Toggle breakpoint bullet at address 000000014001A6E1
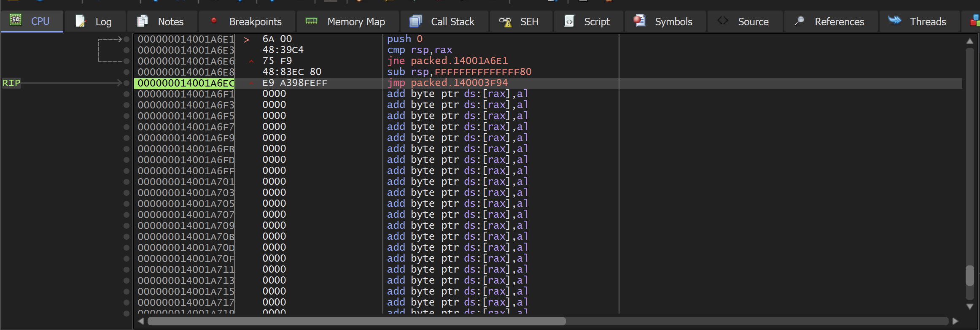This screenshot has width=980, height=330. (x=127, y=39)
